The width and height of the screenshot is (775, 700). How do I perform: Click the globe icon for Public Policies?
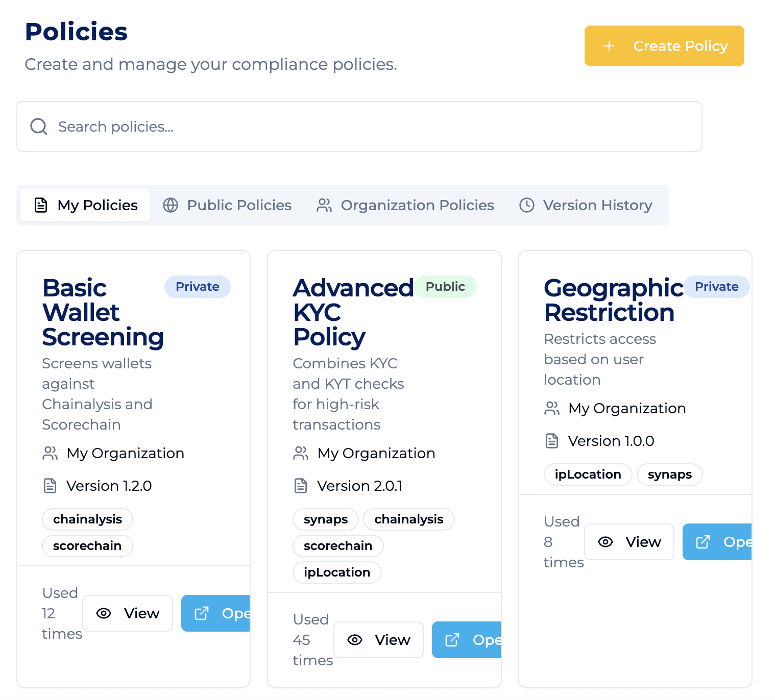(x=171, y=205)
